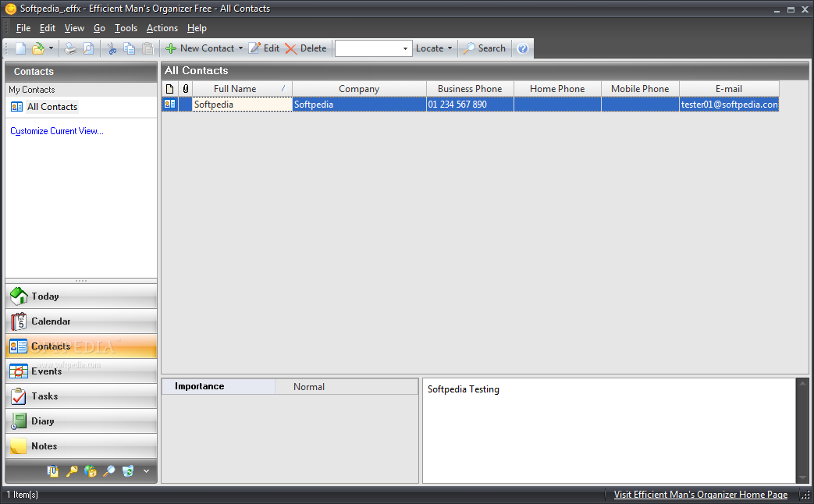Click the globe with padlock icon
814x504 pixels.
(x=91, y=470)
